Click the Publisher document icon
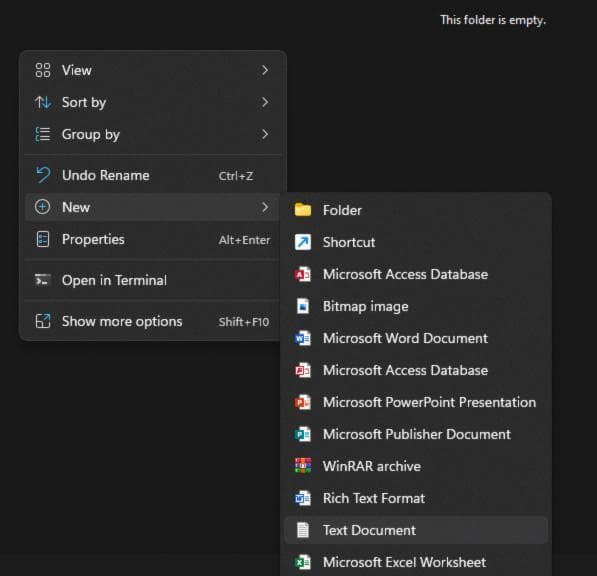597x576 pixels. pyautogui.click(x=303, y=434)
